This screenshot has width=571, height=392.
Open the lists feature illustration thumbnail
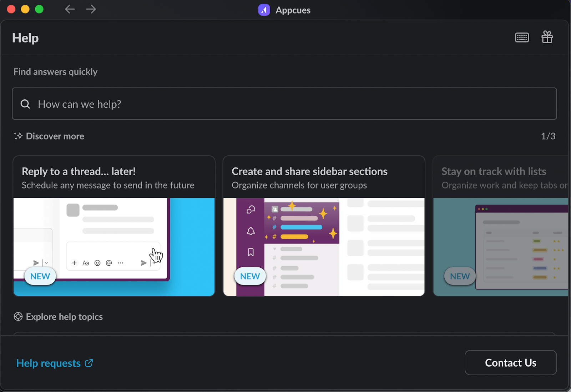(x=500, y=247)
